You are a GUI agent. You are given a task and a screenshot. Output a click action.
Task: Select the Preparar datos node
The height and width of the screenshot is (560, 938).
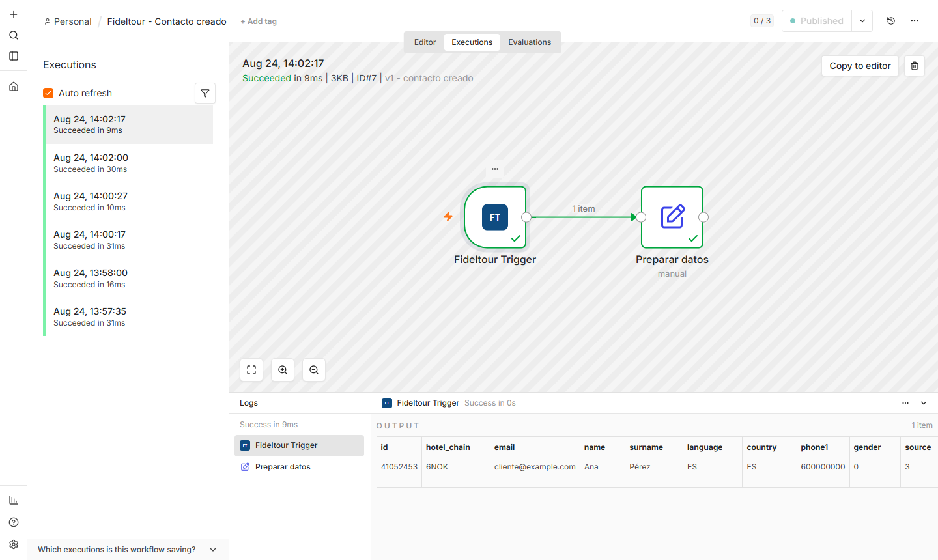[x=672, y=217]
